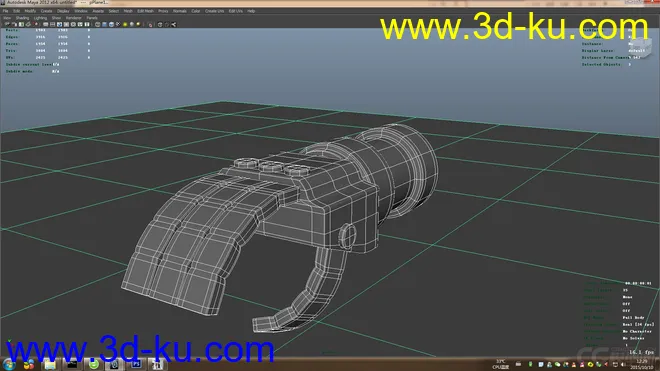Toggle the textured display checker icon
The width and height of the screenshot is (660, 371).
point(118,24)
